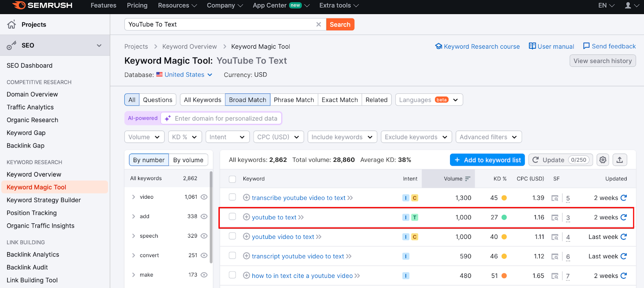The width and height of the screenshot is (644, 288).
Task: Check 'transcribe youtube video to text' row
Action: click(232, 197)
